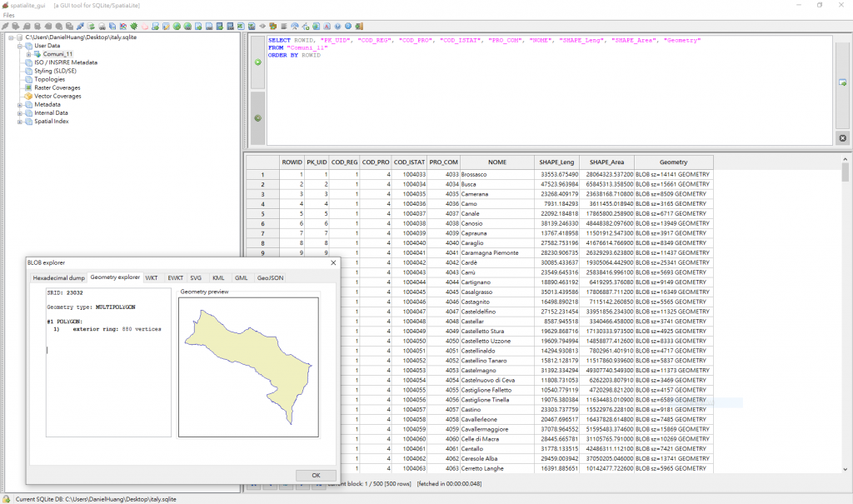Click the 'Brossasco' cell in NOME column
Screen dimensions: 853x504
click(497, 175)
